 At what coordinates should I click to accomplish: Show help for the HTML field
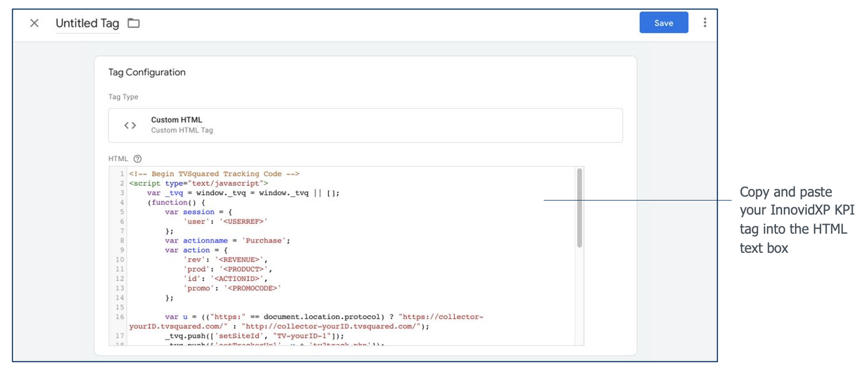pos(138,159)
